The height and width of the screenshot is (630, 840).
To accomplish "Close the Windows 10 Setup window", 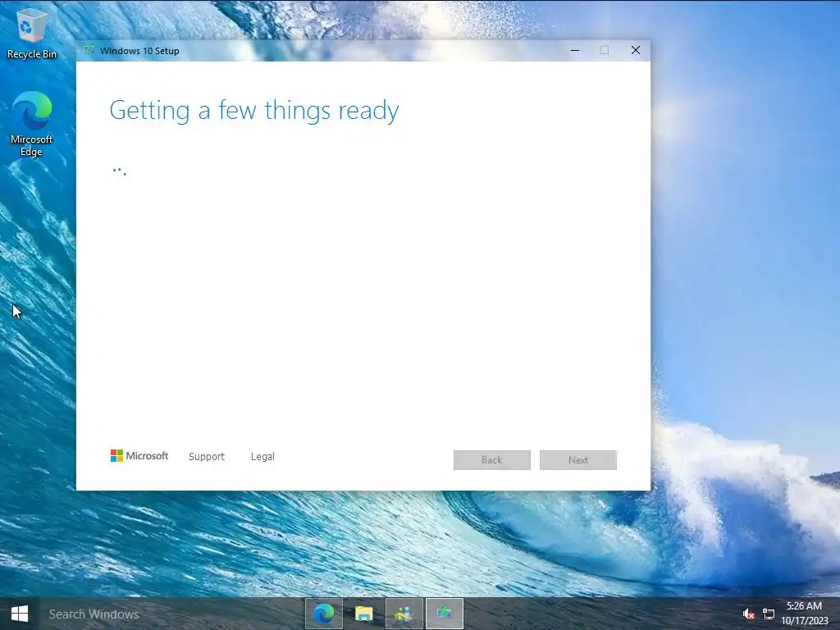I will point(636,50).
